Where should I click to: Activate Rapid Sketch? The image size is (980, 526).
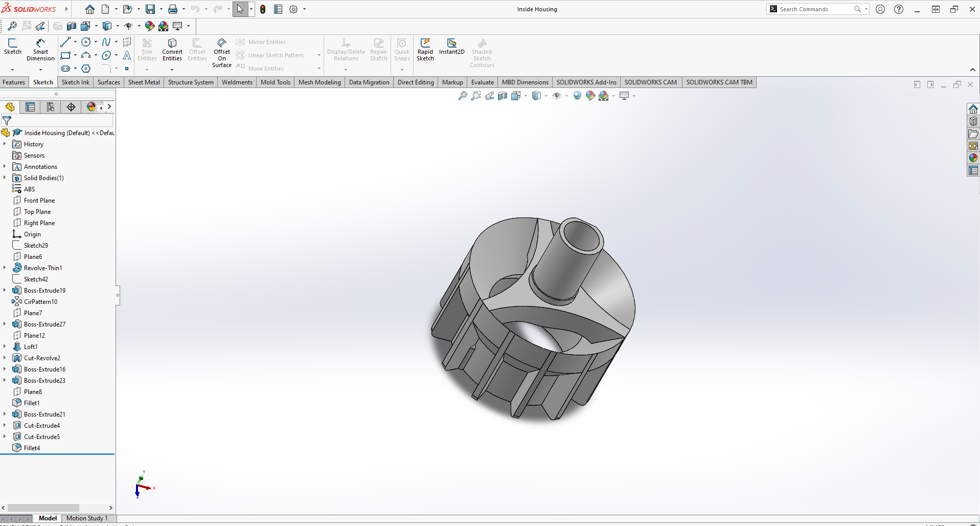coord(425,49)
